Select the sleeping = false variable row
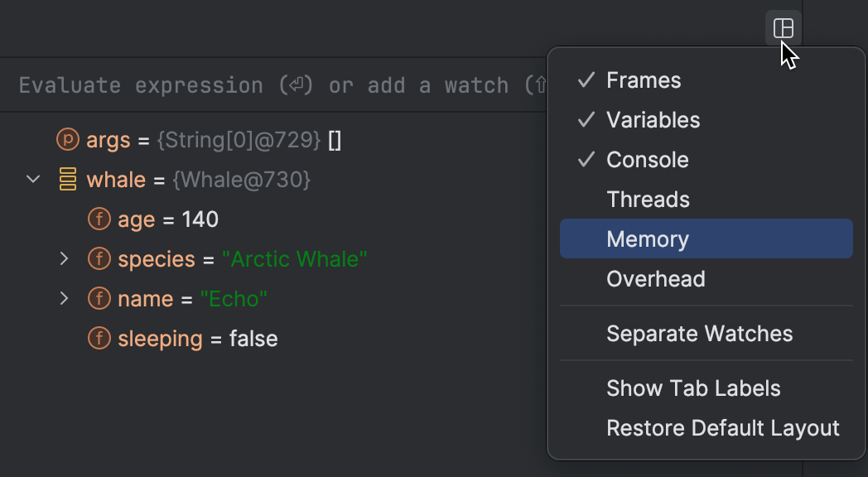Image resolution: width=868 pixels, height=477 pixels. pos(197,339)
